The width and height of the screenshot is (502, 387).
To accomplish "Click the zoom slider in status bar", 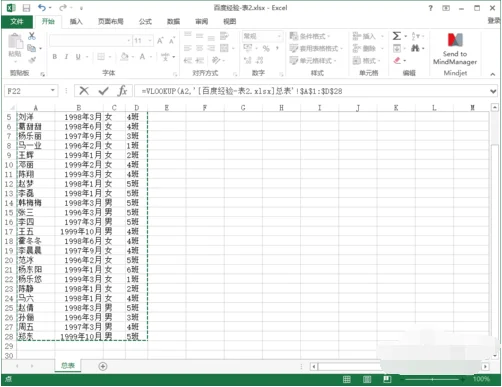I will click(432, 379).
